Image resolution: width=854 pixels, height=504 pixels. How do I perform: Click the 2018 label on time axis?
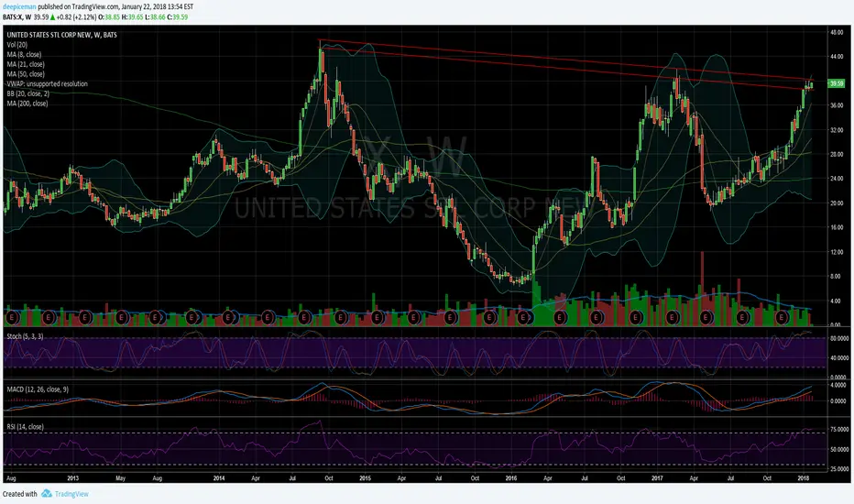[804, 478]
